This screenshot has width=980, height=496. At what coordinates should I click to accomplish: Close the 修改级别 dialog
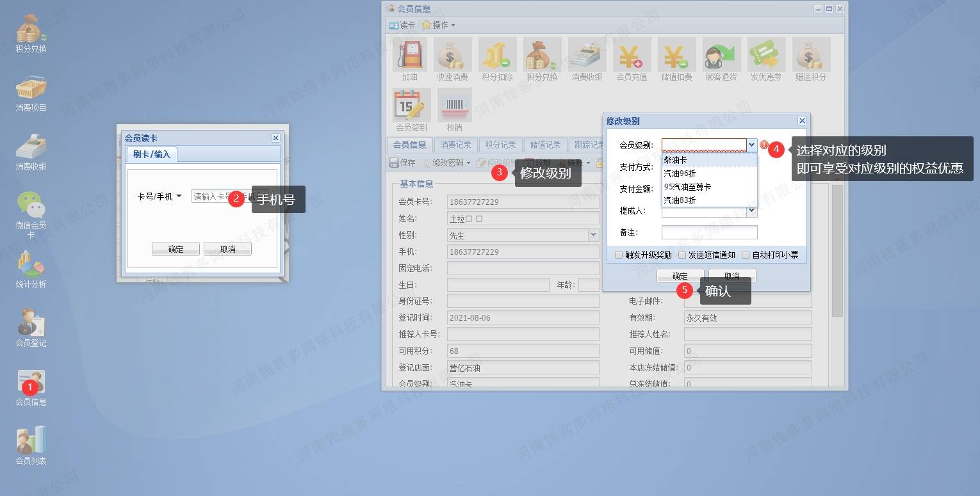pyautogui.click(x=802, y=120)
